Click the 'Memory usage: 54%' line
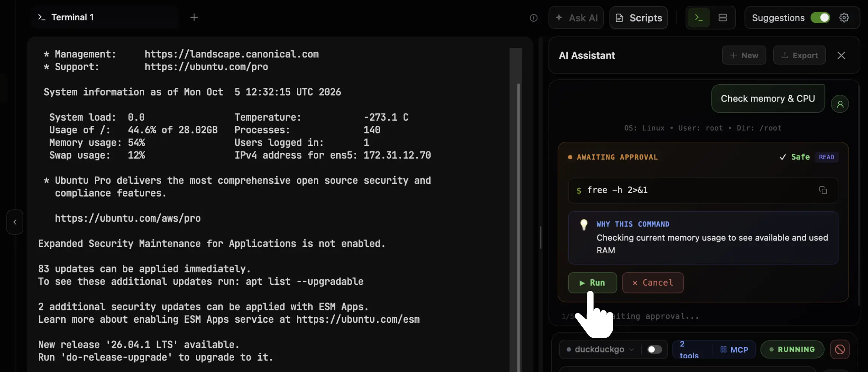This screenshot has height=372, width=868. coord(97,143)
